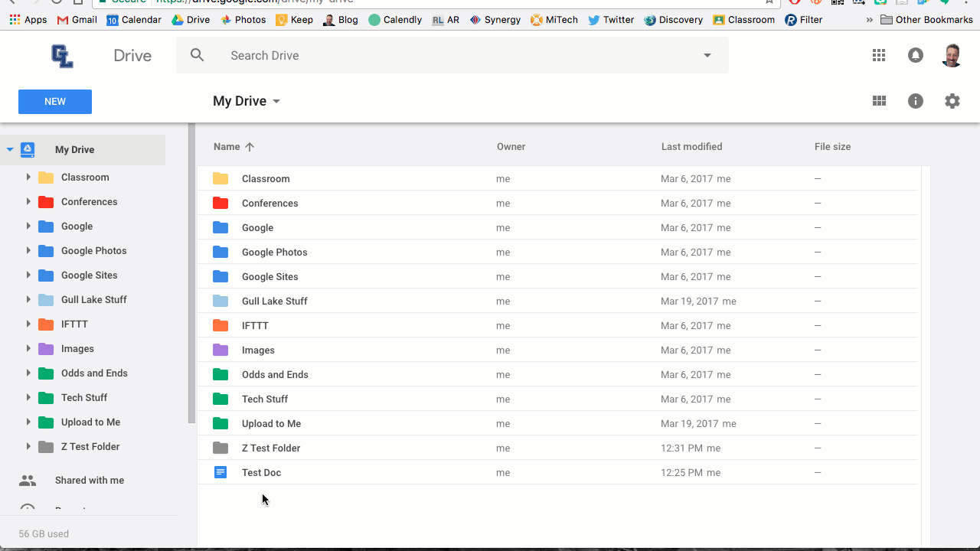The image size is (980, 551).
Task: Click the My Drive icon in sidebar
Action: coord(28,150)
